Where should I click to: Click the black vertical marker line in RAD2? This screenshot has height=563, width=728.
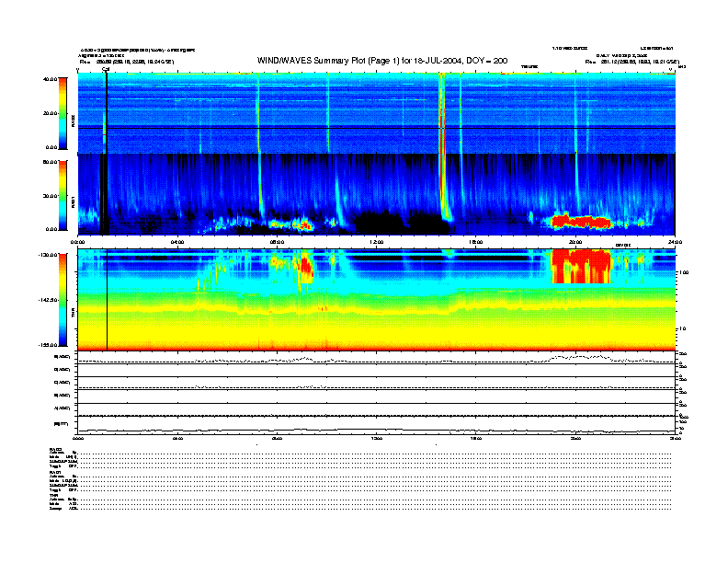tap(107, 110)
